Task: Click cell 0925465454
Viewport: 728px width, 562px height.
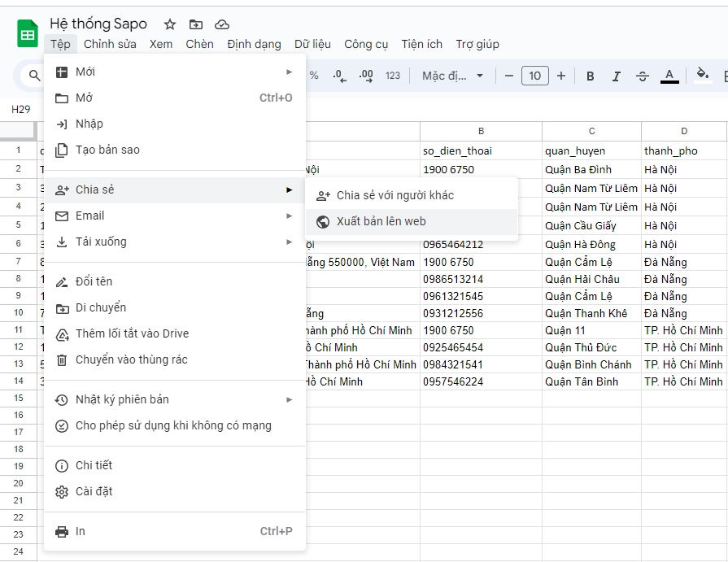Action: click(481, 347)
